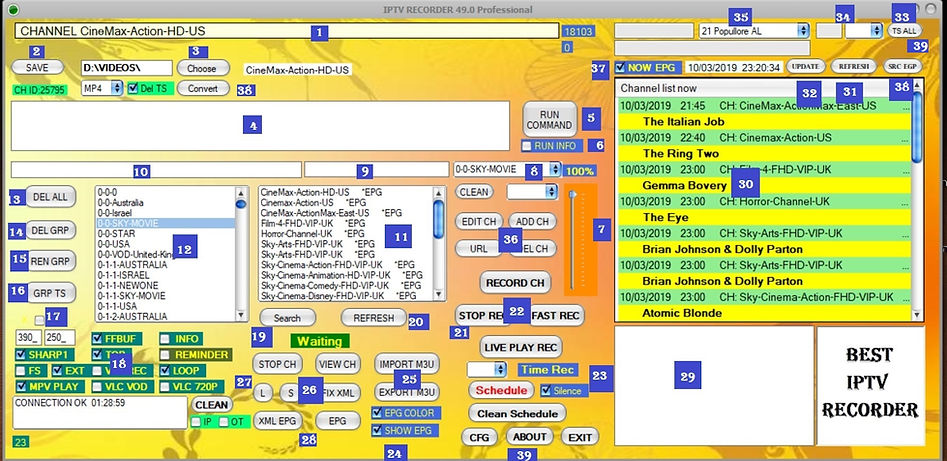Screen dimensions: 947x461
Task: Enable the RUN INFO checkbox
Action: click(x=527, y=146)
